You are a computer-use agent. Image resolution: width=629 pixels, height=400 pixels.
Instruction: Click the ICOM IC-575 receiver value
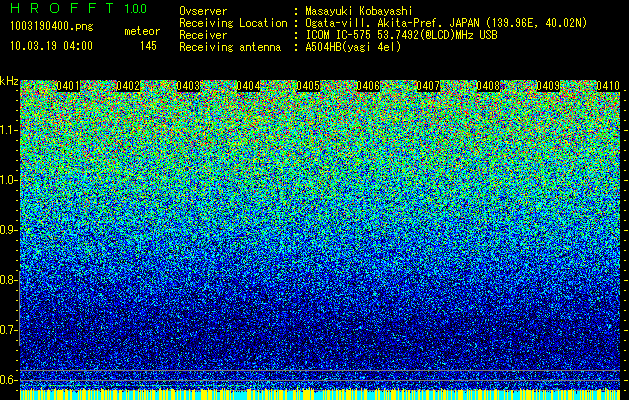tap(401, 35)
